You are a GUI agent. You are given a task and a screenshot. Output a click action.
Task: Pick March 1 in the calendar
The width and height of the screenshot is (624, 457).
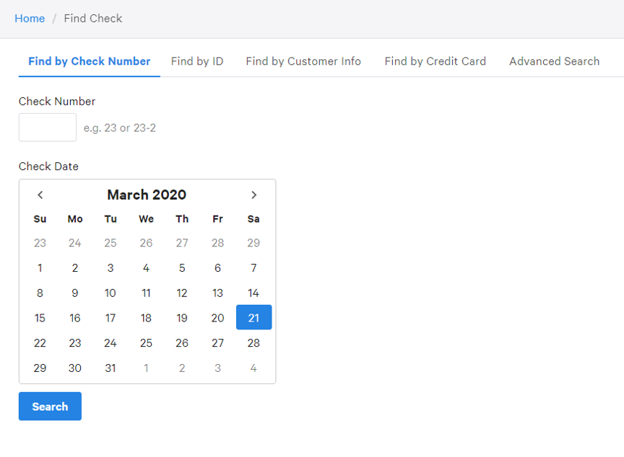pyautogui.click(x=40, y=268)
